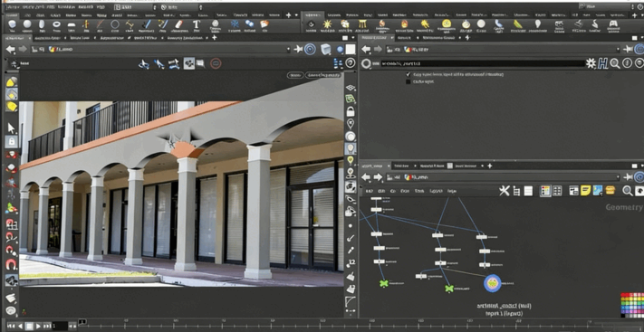
Task: Click the current frame number field
Action: tap(60, 327)
